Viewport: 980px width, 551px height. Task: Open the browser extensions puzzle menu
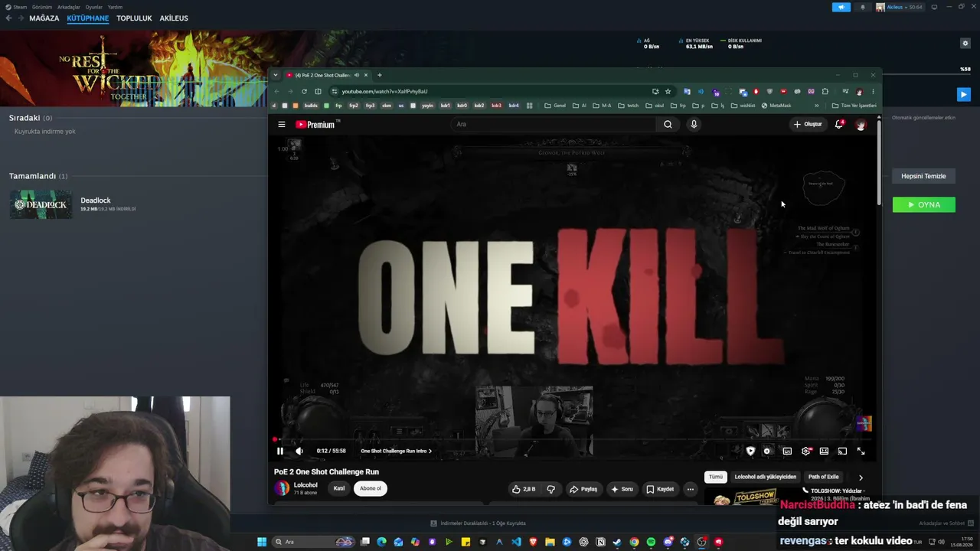(x=825, y=91)
